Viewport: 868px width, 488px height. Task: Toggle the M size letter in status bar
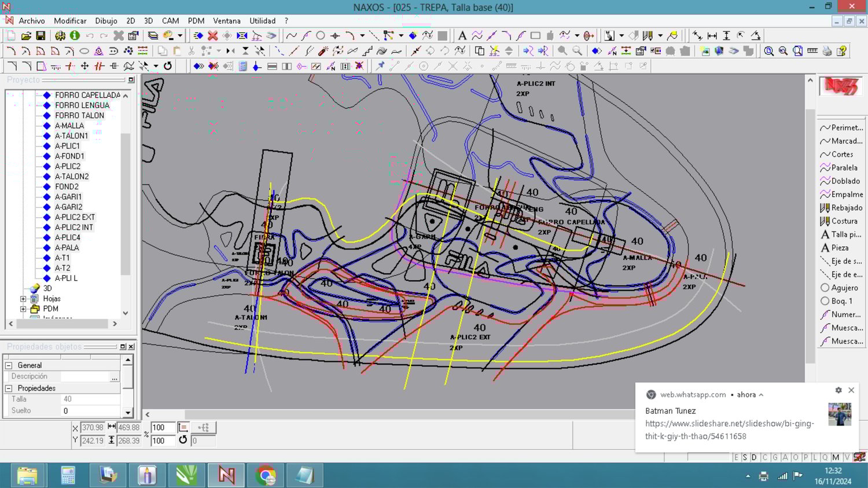point(836,457)
